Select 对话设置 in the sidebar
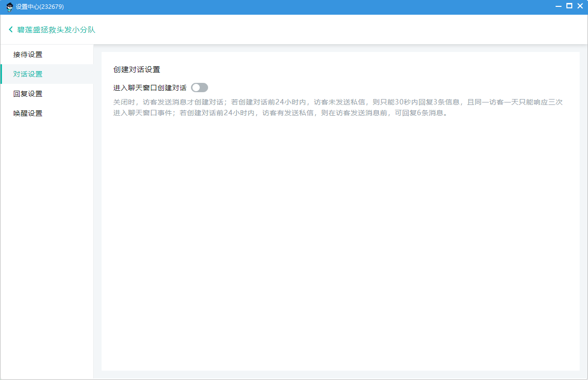588x380 pixels. pyautogui.click(x=28, y=74)
